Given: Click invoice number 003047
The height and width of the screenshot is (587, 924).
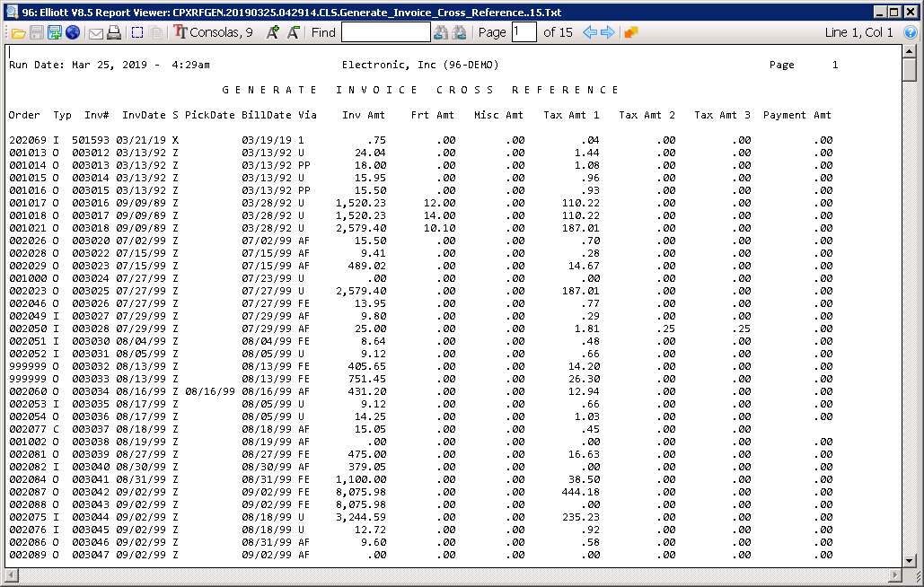Looking at the screenshot, I should point(91,556).
